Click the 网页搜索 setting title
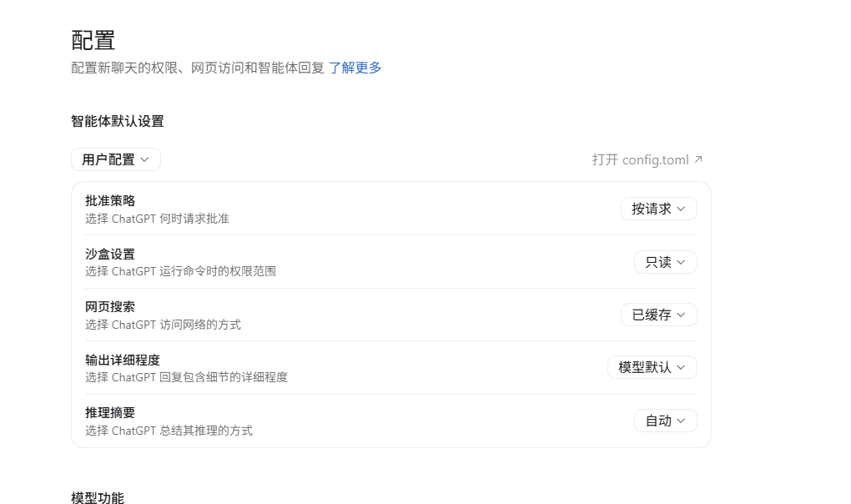Viewport: 851px width, 504px height. (110, 306)
